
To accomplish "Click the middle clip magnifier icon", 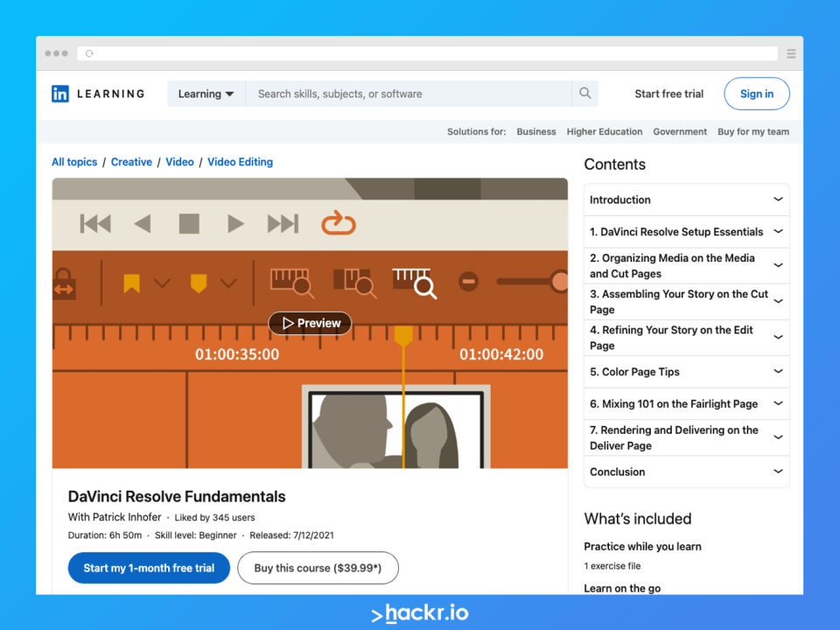I will 354,283.
